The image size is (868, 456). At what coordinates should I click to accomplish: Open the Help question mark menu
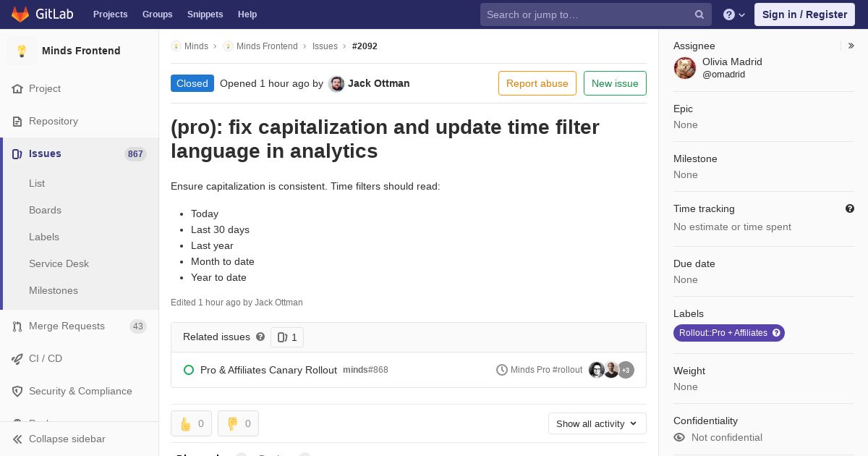(x=734, y=14)
